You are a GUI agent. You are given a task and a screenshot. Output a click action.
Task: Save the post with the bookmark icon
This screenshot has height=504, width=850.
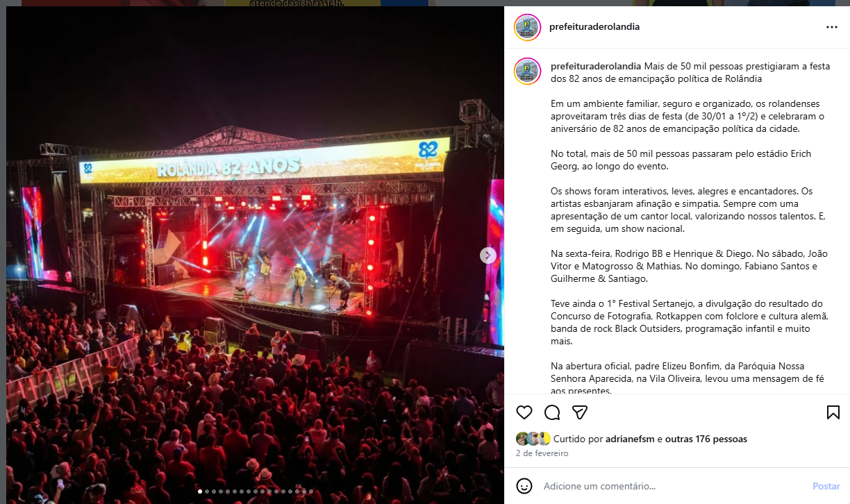pos(833,412)
